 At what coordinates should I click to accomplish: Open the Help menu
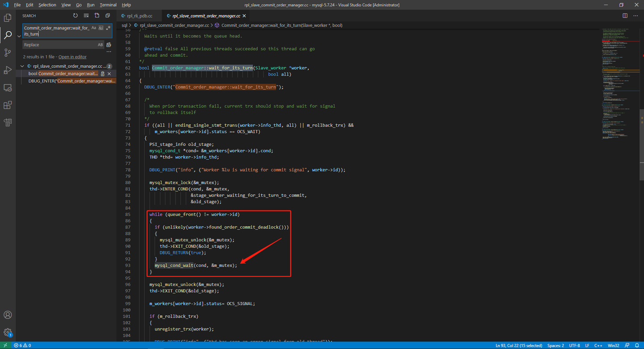click(x=127, y=5)
